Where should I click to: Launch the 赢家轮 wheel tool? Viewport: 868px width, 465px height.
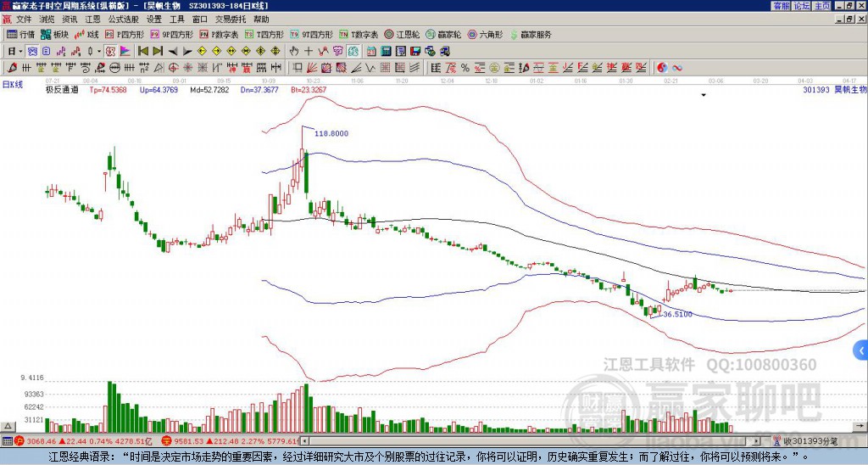[443, 34]
